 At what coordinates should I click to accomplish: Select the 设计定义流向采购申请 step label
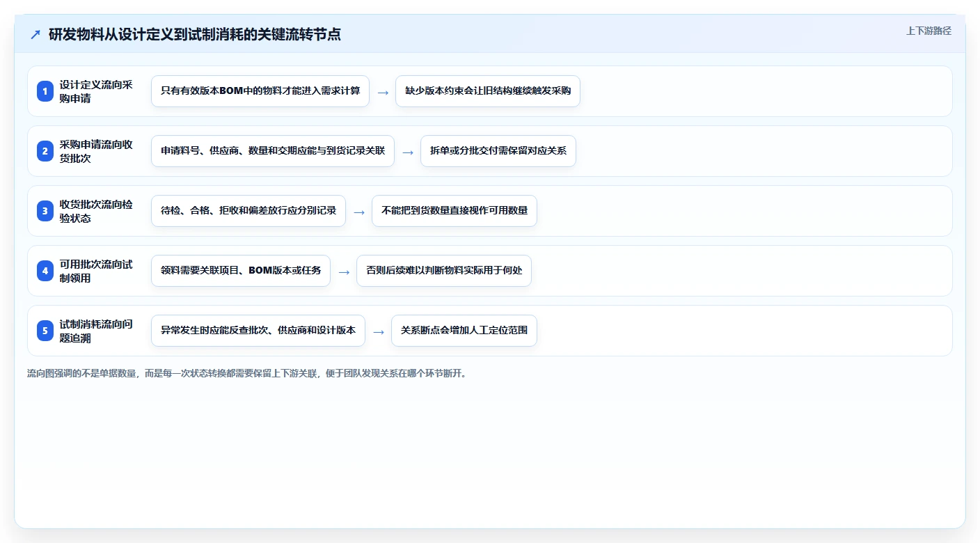96,91
